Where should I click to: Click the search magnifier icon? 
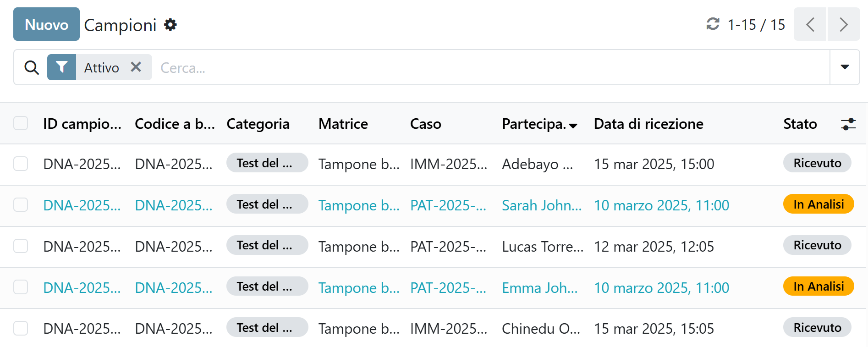pos(32,68)
